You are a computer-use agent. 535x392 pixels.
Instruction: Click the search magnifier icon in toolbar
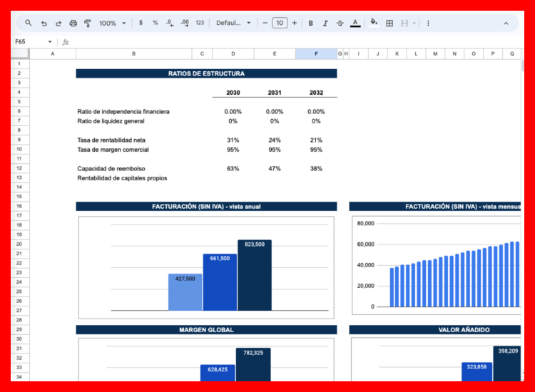click(x=29, y=23)
